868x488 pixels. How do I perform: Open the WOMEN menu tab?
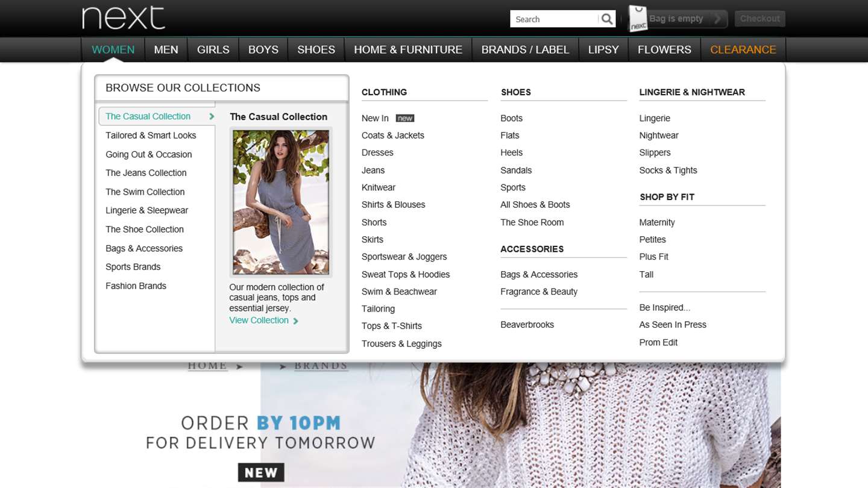tap(113, 49)
